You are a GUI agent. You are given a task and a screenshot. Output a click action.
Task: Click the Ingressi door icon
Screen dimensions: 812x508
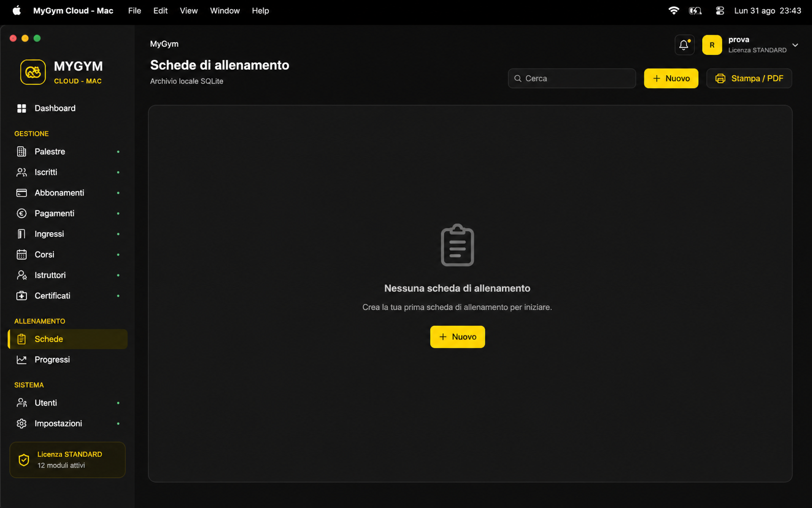pyautogui.click(x=22, y=234)
